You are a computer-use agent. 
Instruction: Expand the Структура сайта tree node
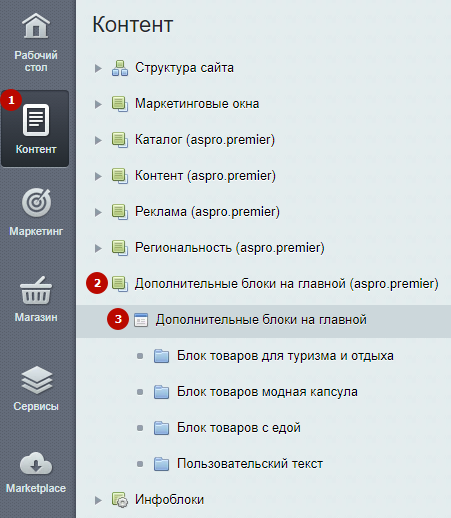(x=98, y=68)
